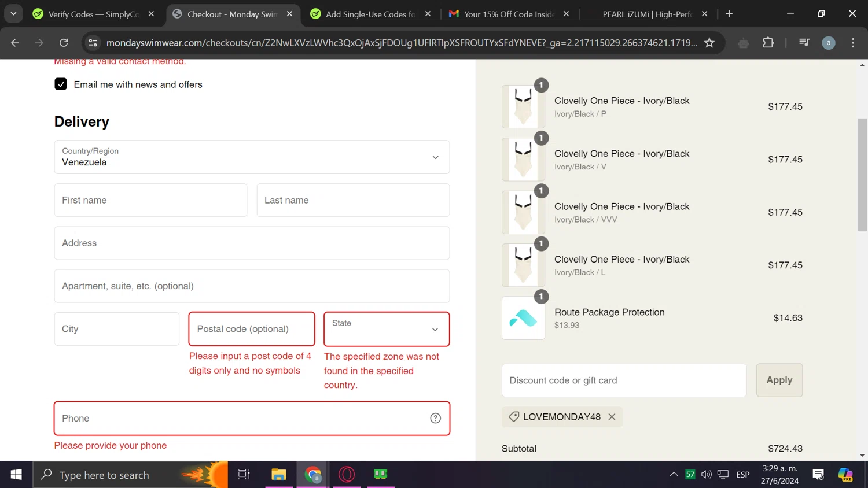This screenshot has height=488, width=868.
Task: Bookmark this page with the star icon
Action: coord(709,43)
